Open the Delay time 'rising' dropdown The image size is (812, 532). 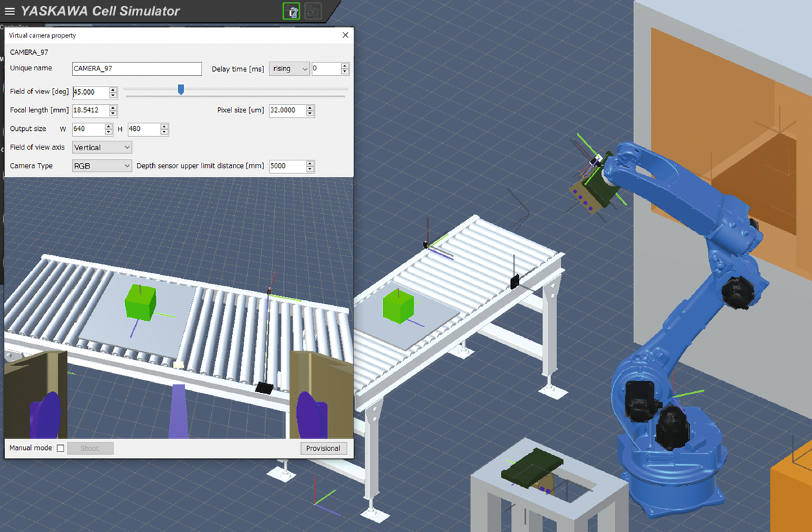pos(290,68)
